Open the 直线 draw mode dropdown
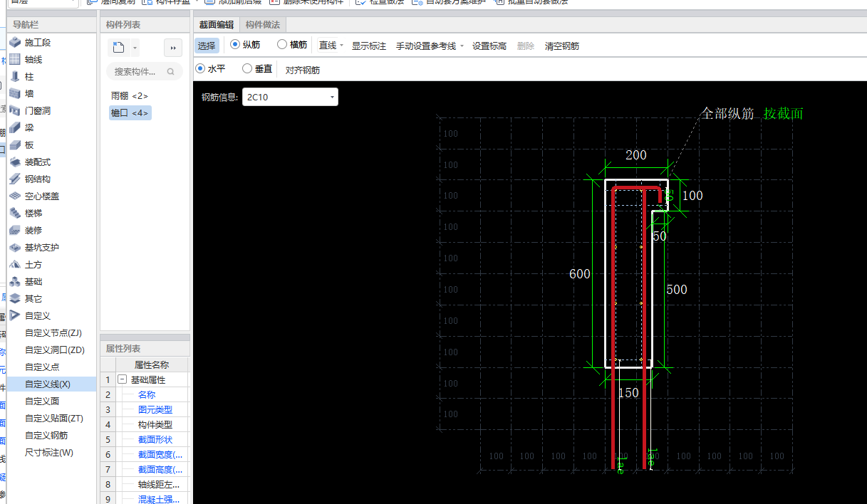Viewport: 867px width, 504px height. 331,46
